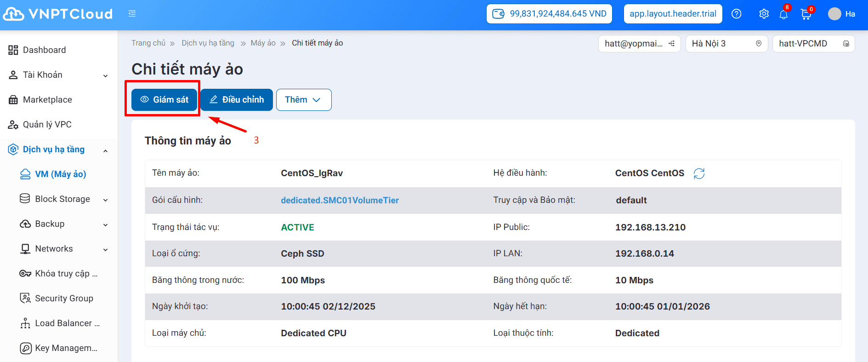
Task: Go to Dashboard in the sidebar
Action: click(44, 50)
